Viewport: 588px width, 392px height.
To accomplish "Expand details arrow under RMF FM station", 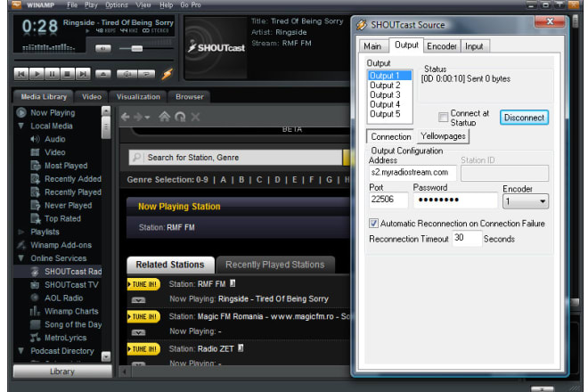I will coord(138,300).
